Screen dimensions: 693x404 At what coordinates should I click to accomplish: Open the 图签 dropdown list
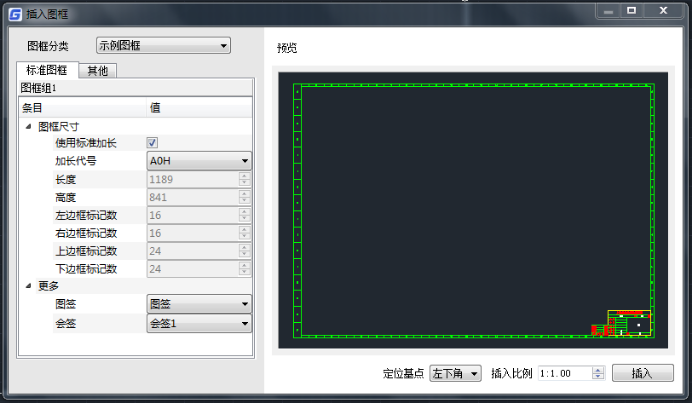199,305
